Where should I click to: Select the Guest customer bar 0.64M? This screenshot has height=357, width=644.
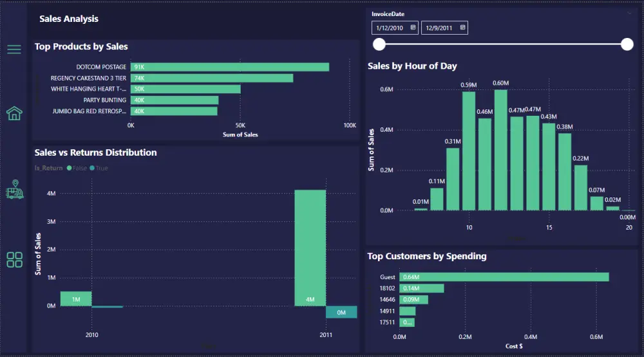504,277
